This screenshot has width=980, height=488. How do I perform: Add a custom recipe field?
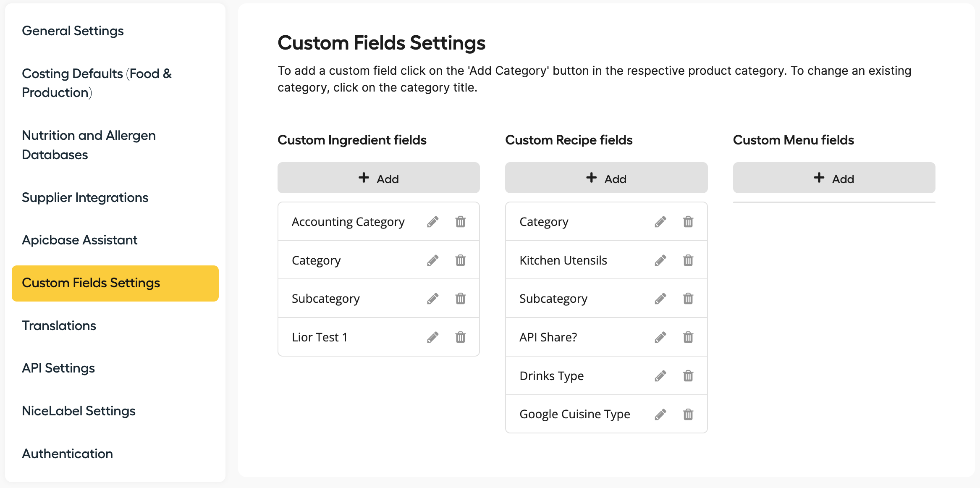[606, 178]
